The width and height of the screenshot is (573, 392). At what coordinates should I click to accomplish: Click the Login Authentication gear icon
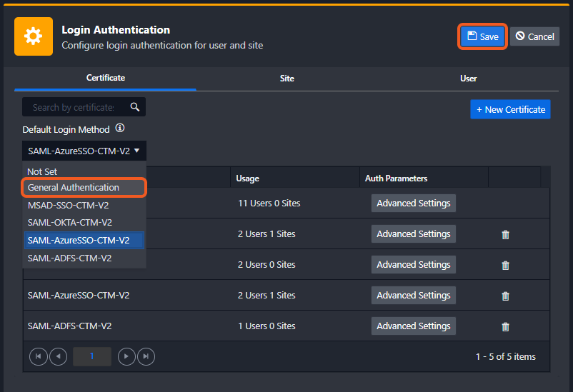point(34,36)
